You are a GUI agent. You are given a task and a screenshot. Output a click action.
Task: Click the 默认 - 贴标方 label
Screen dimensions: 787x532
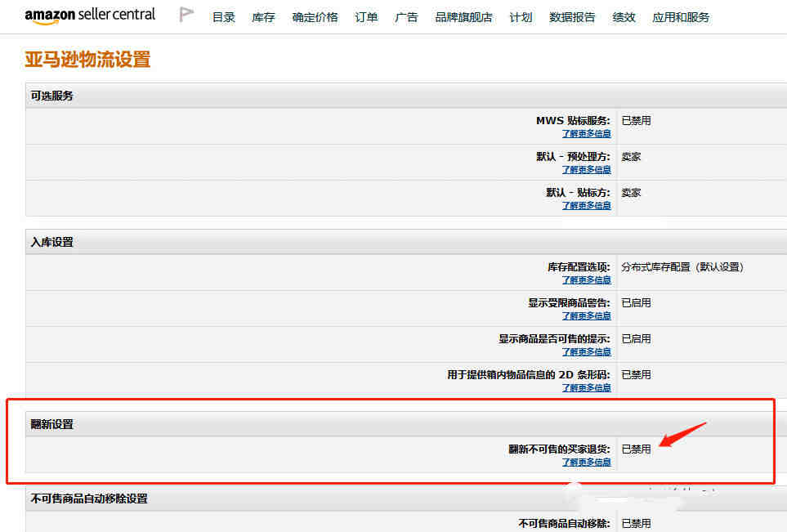click(579, 193)
